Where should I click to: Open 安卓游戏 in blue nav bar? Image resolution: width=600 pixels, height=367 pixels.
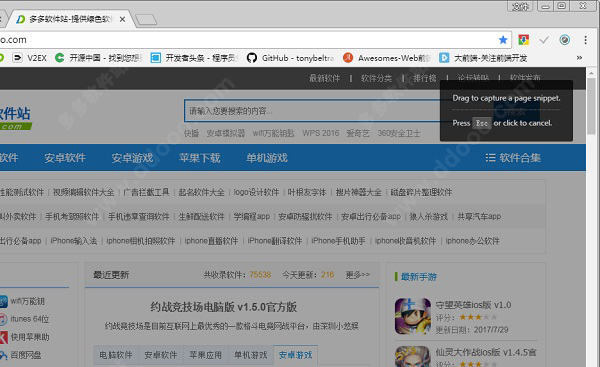(132, 158)
